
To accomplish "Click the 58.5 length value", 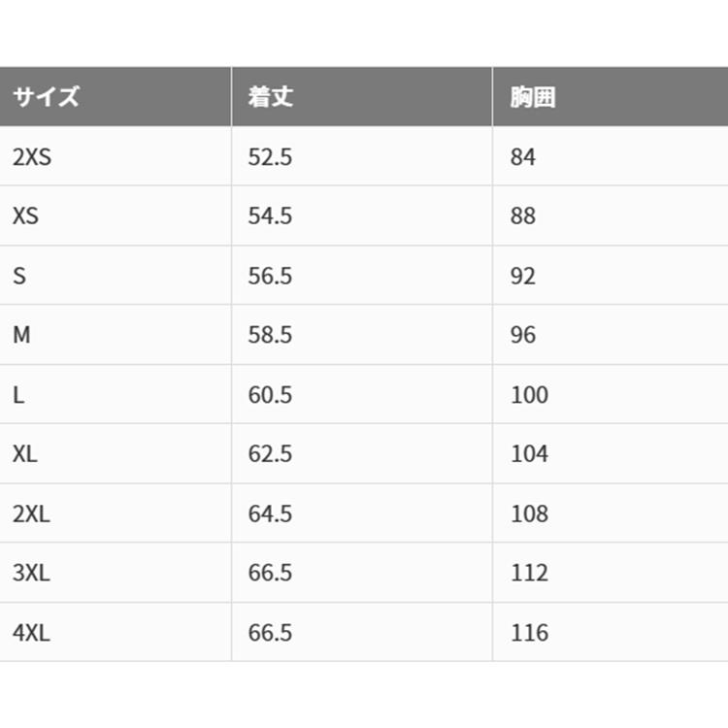I will coord(270,336).
